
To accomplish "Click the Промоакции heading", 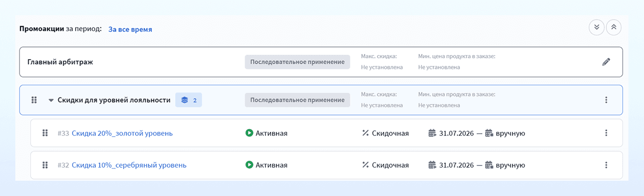I will coord(41,30).
